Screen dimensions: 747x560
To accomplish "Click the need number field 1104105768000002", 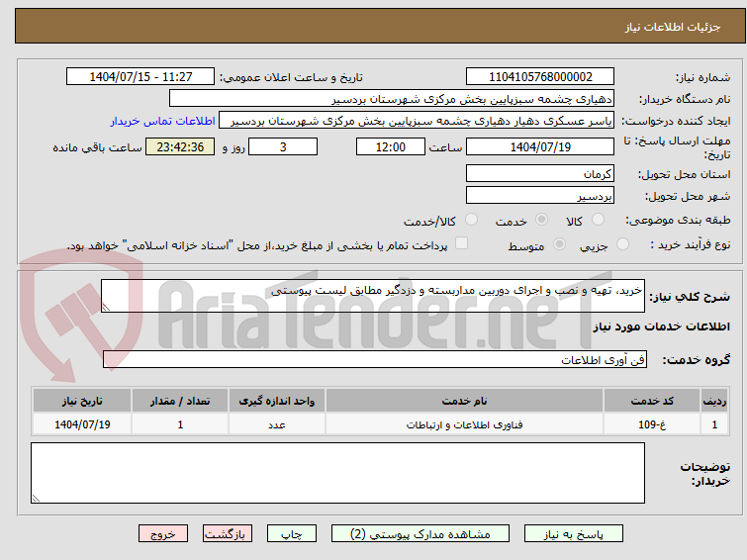I will pos(540,76).
